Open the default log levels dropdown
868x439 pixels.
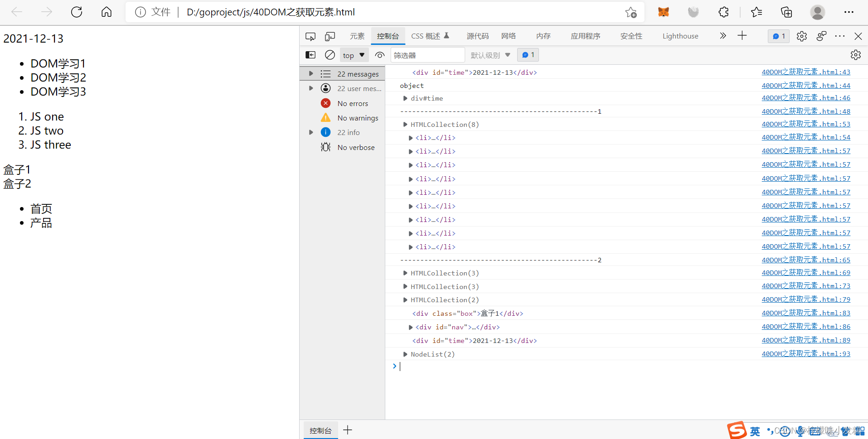click(490, 55)
